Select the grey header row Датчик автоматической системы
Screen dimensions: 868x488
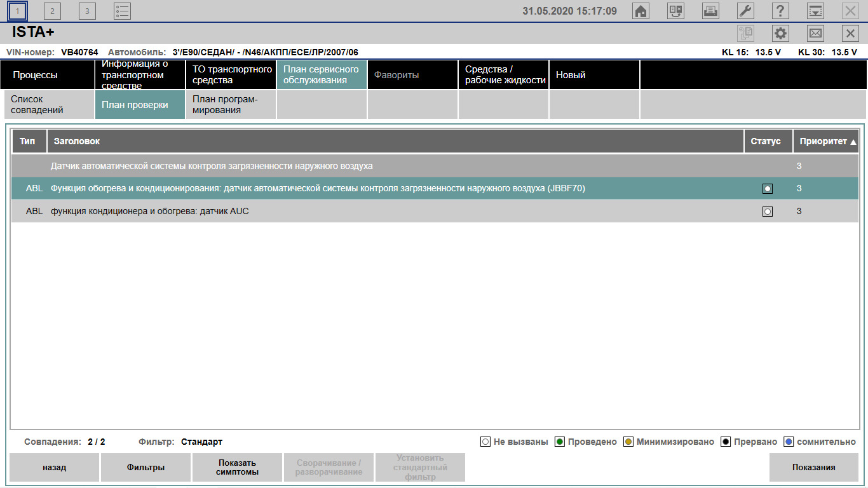pyautogui.click(x=435, y=166)
